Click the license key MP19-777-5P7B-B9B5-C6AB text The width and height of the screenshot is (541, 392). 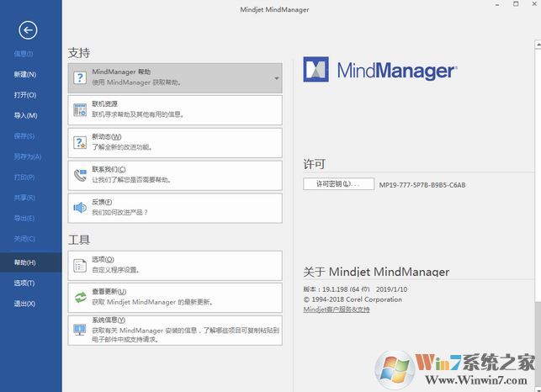pyautogui.click(x=422, y=185)
